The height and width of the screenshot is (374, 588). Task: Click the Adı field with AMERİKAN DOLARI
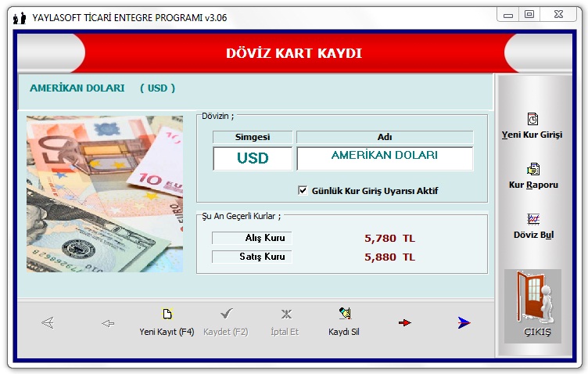pos(385,158)
